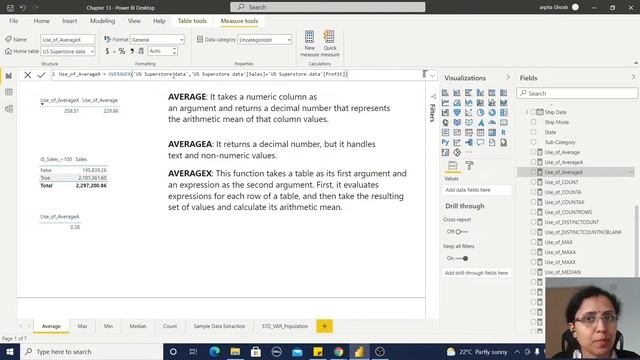
Task: Toggle Keep all filters switch
Action: 462,258
